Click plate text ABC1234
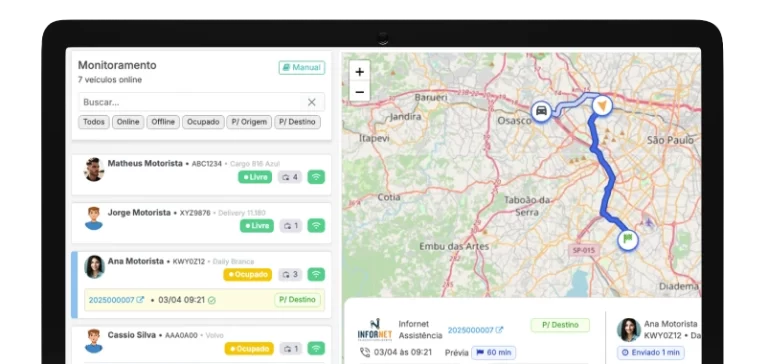The image size is (768, 364). pyautogui.click(x=207, y=164)
